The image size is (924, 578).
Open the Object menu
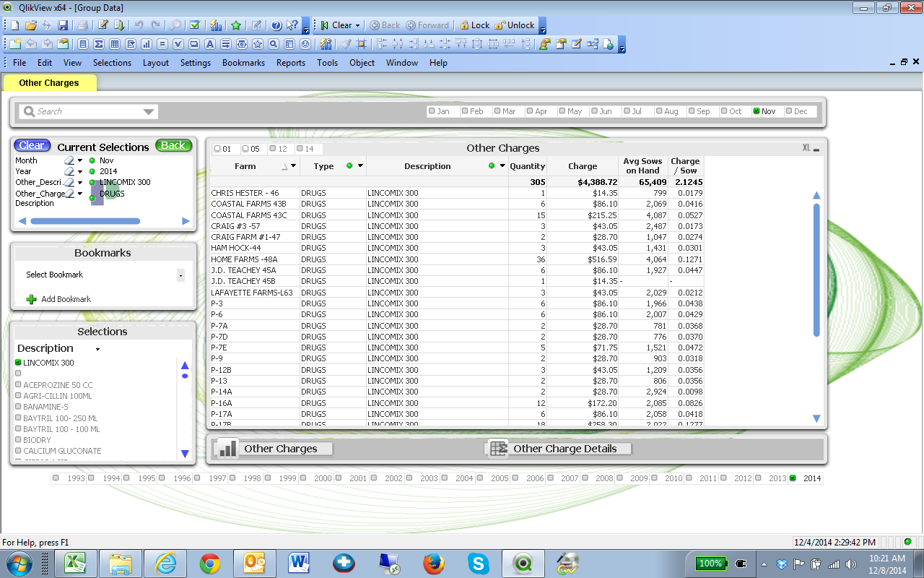[362, 63]
